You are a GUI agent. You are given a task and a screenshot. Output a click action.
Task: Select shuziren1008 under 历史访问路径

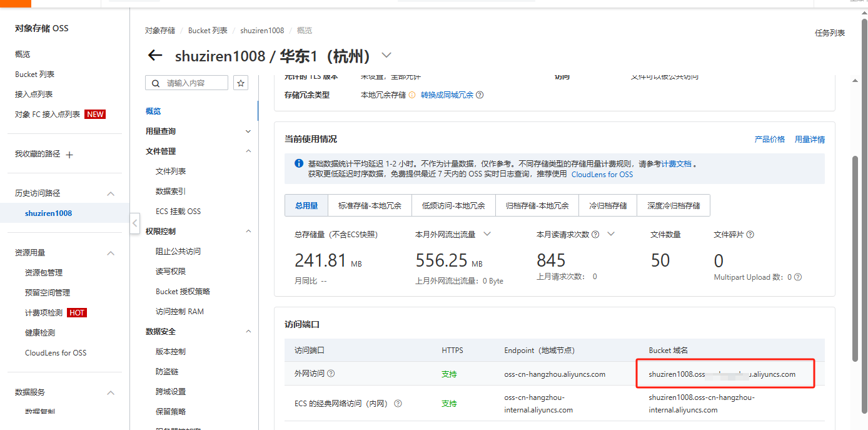48,213
